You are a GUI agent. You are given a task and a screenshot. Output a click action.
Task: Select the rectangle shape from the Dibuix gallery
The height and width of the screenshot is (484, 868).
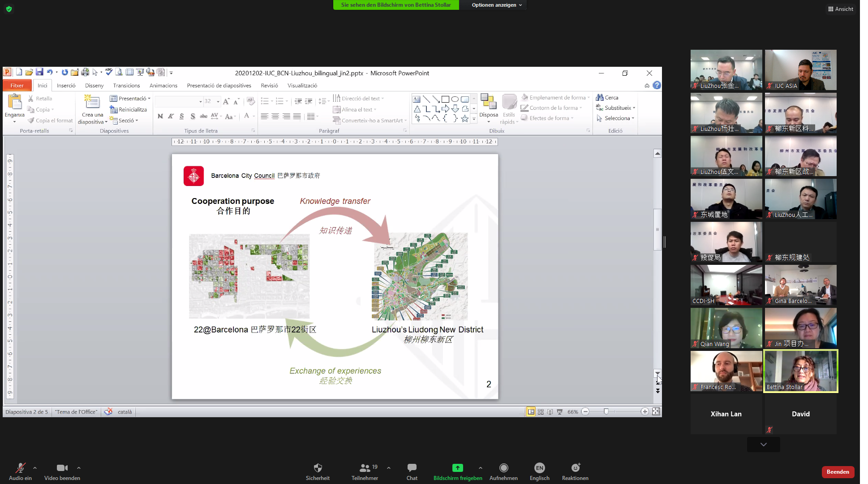(445, 99)
